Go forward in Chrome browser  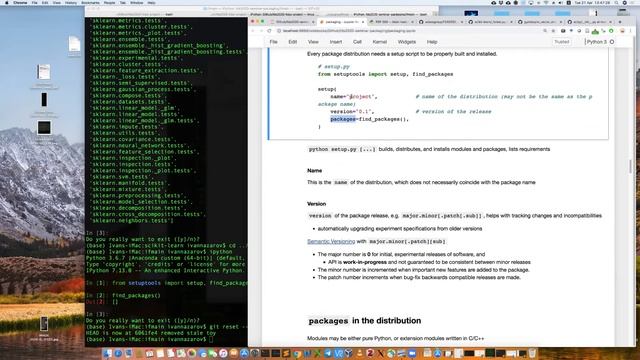click(x=261, y=31)
